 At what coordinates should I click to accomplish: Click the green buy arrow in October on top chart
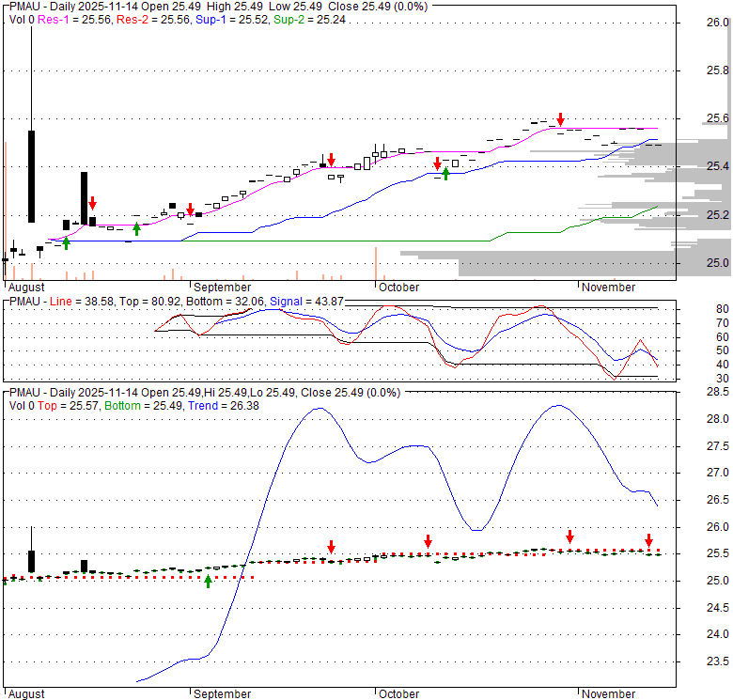(445, 172)
